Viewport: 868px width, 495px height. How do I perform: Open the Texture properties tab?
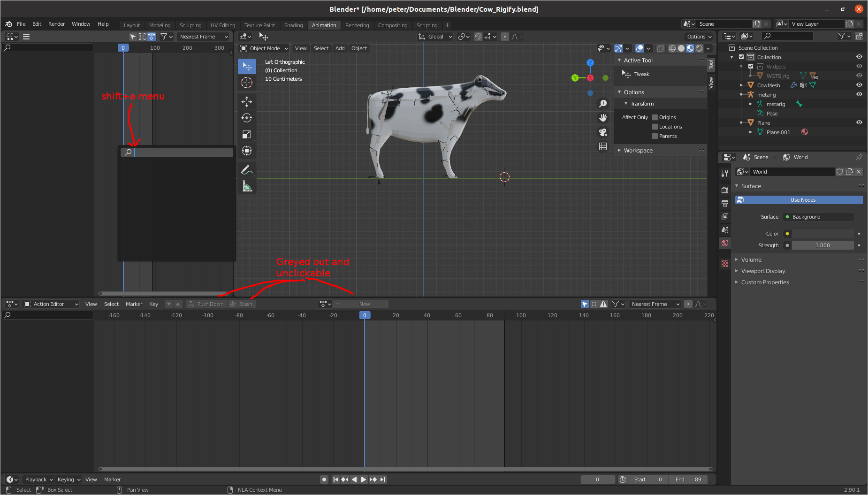(725, 264)
